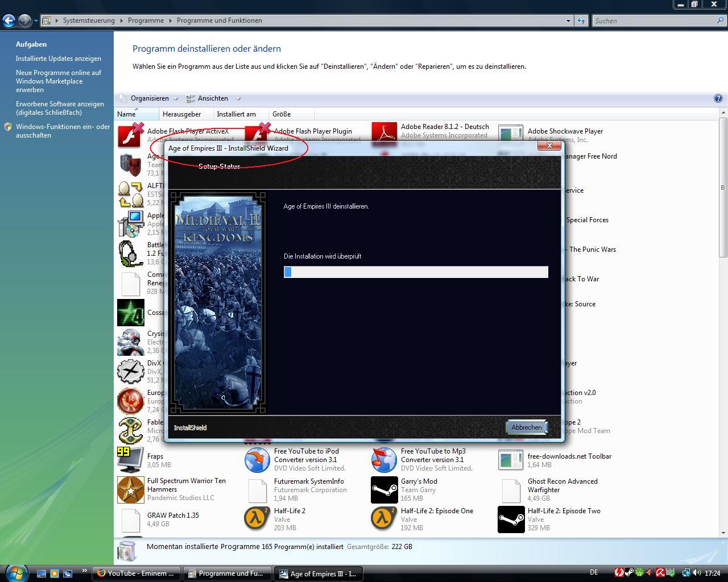Switch to Age of Empires III taskbar button
728x582 pixels.
point(318,573)
